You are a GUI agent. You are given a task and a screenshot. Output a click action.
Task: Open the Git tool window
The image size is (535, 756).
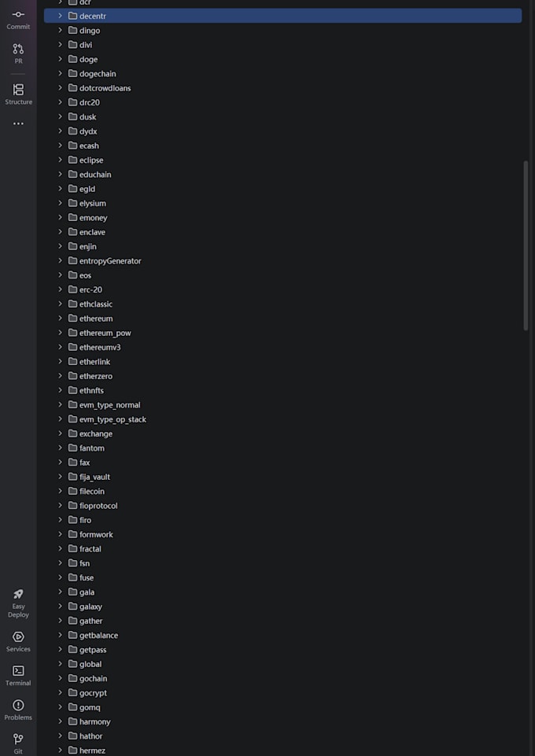(x=18, y=743)
